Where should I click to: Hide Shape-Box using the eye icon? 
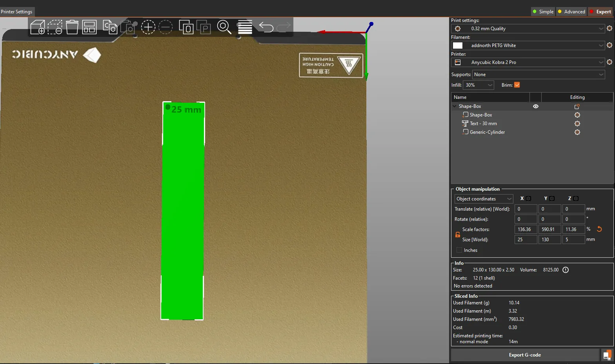coord(536,106)
